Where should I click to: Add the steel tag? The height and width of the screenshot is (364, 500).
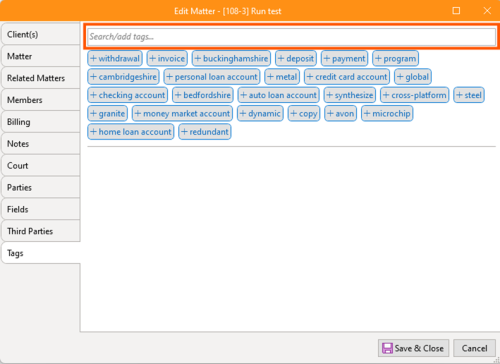pos(469,95)
